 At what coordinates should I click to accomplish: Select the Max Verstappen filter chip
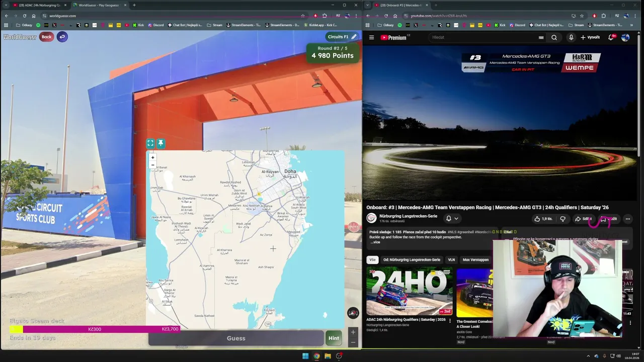[x=475, y=260]
